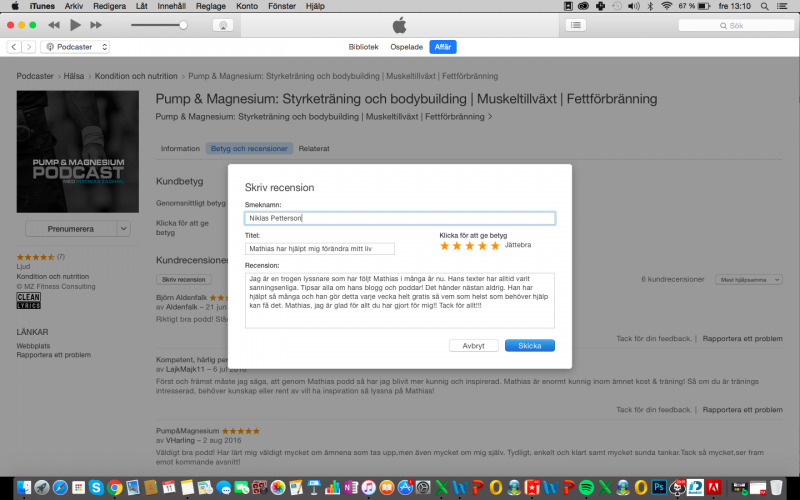Switch to the Bibliotek tab
This screenshot has height=500, width=800.
tap(363, 47)
